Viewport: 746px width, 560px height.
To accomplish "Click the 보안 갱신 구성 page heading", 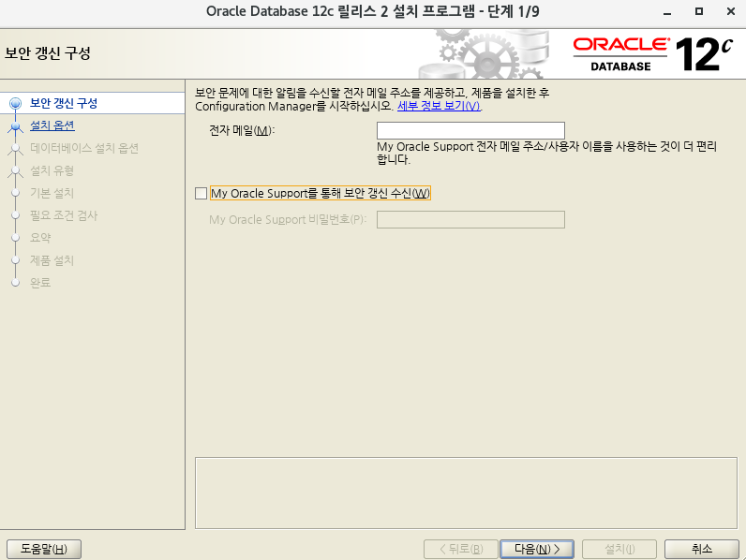I will coord(48,52).
